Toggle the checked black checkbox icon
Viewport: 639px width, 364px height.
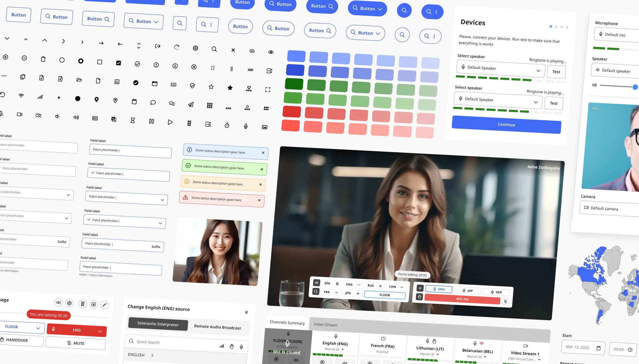pos(118,63)
